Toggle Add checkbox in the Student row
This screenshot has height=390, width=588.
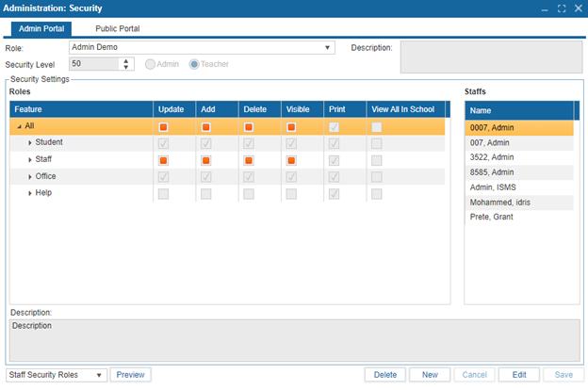pos(205,143)
